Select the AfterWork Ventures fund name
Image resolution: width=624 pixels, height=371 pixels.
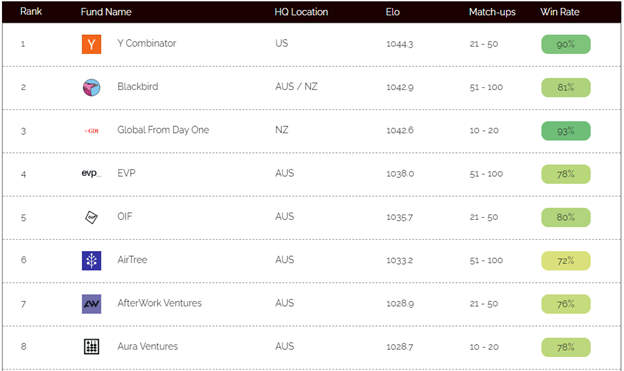(160, 303)
